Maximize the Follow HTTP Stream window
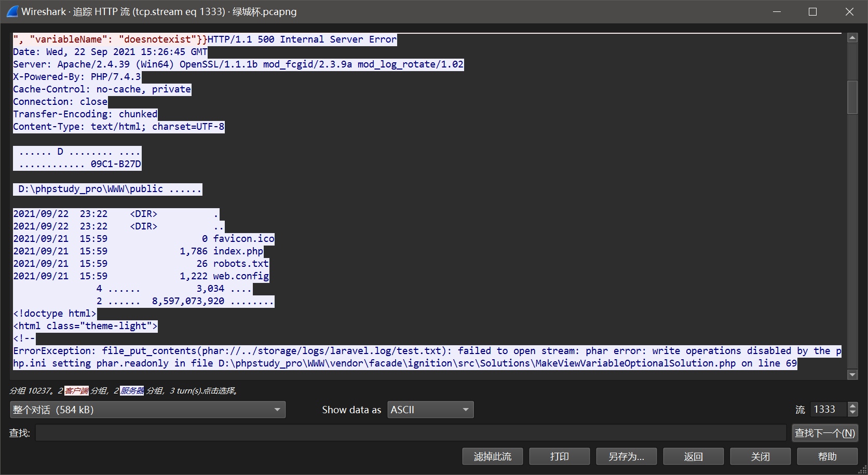The width and height of the screenshot is (868, 475). [x=812, y=11]
